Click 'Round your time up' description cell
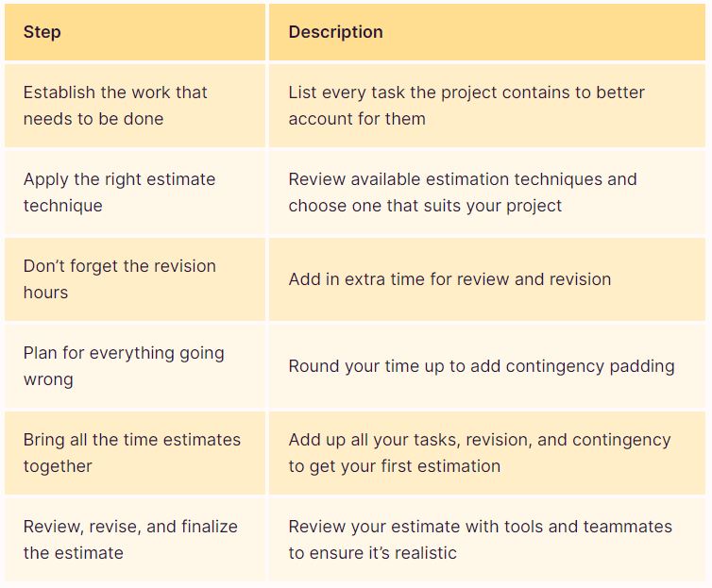 (x=487, y=365)
